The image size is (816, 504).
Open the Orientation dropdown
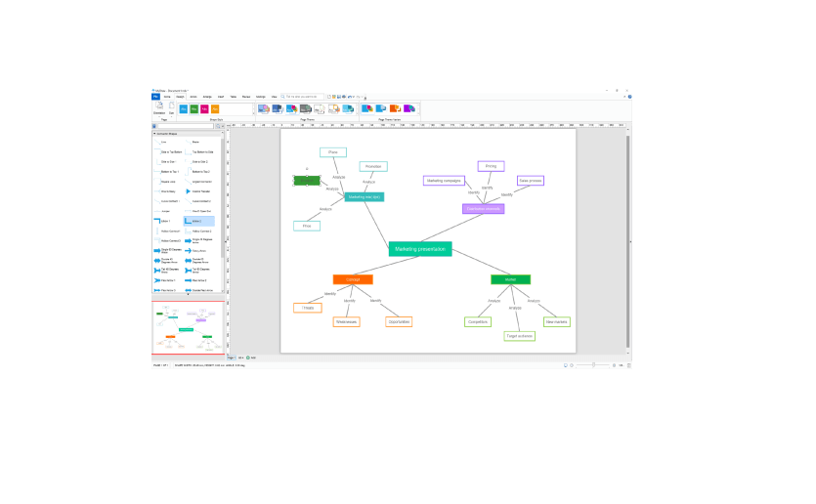pos(159,108)
